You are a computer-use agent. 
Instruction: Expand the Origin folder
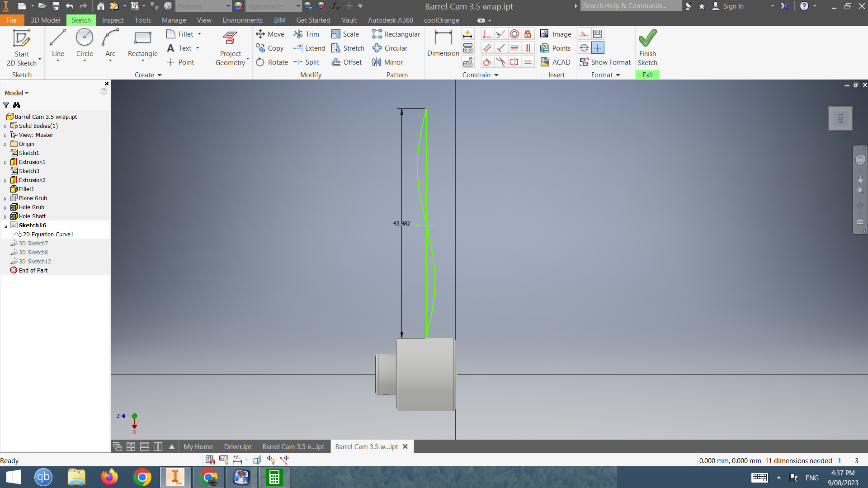5,144
